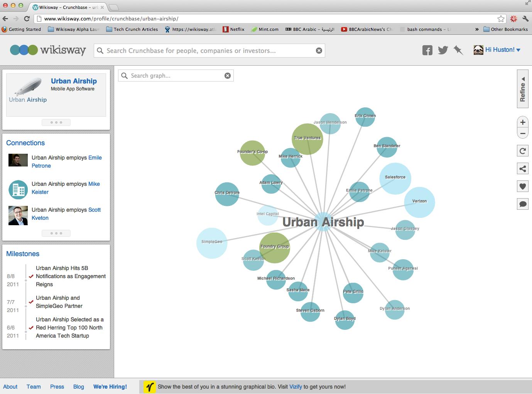Image resolution: width=532 pixels, height=394 pixels.
Task: Expand the Urban Airship profile card dots
Action: coord(56,122)
